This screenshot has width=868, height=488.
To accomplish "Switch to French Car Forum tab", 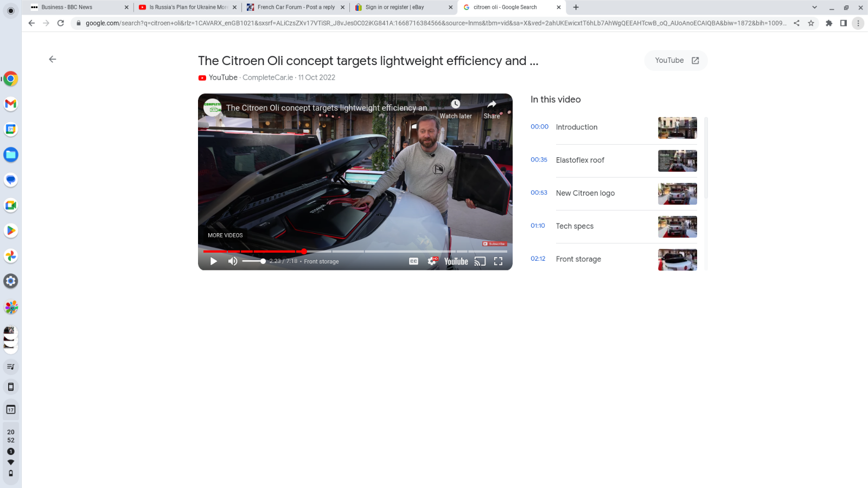I will [x=296, y=7].
